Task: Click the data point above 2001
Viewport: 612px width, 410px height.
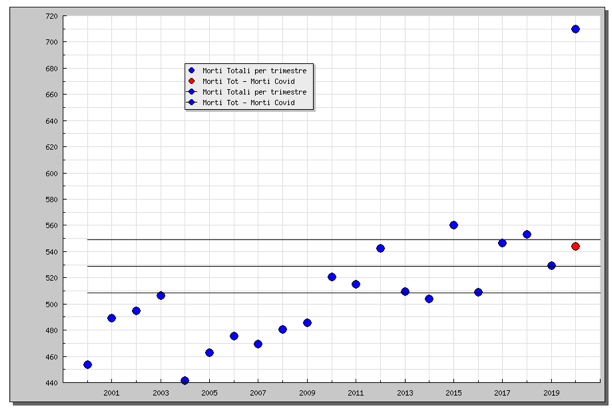Action: (x=111, y=318)
